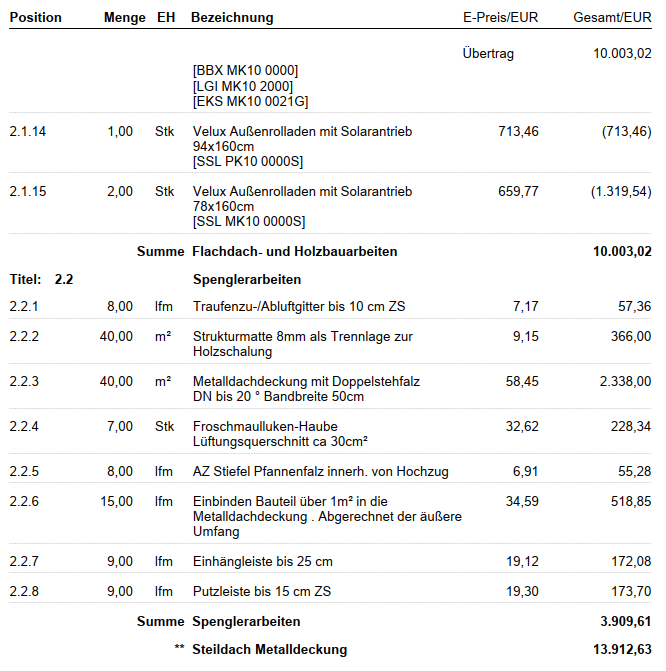
Task: Click position 2.1.14 Velux Außenrolladen 94x160cm
Action: 330,146
